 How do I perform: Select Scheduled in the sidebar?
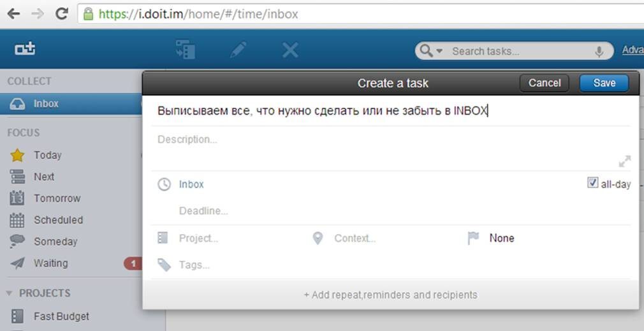pos(58,220)
